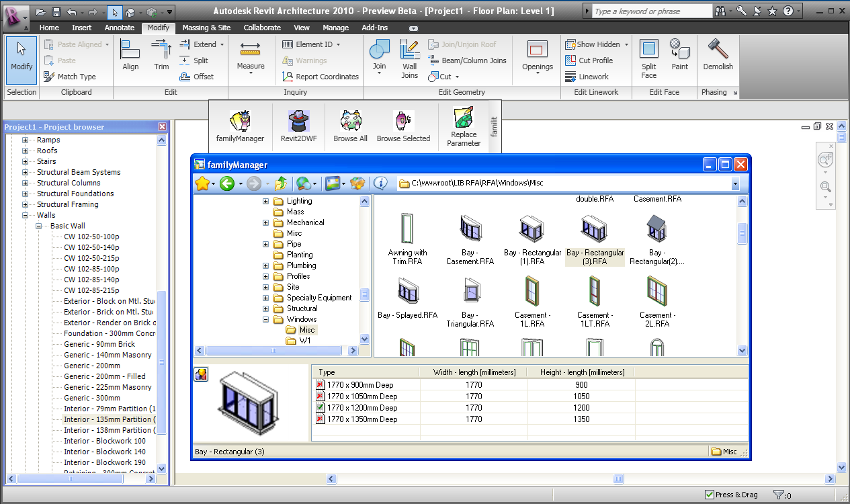Select the Offset tool
The width and height of the screenshot is (850, 504).
click(x=197, y=77)
